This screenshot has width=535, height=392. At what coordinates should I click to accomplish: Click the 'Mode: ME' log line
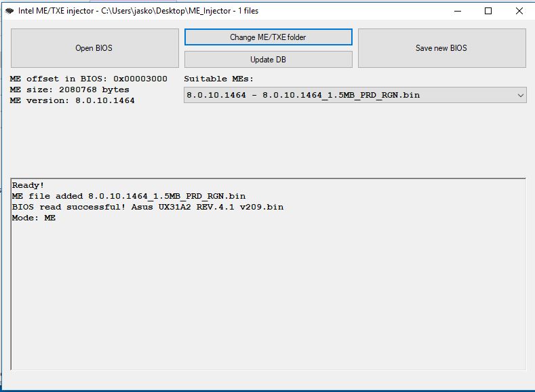[x=34, y=218]
